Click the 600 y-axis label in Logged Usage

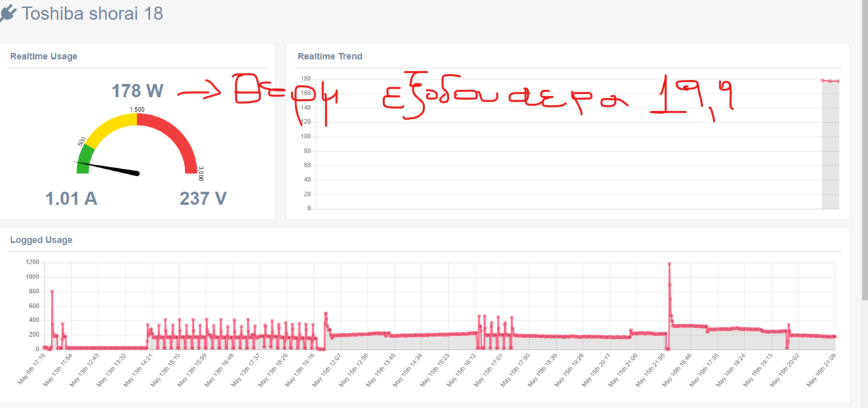[x=35, y=306]
